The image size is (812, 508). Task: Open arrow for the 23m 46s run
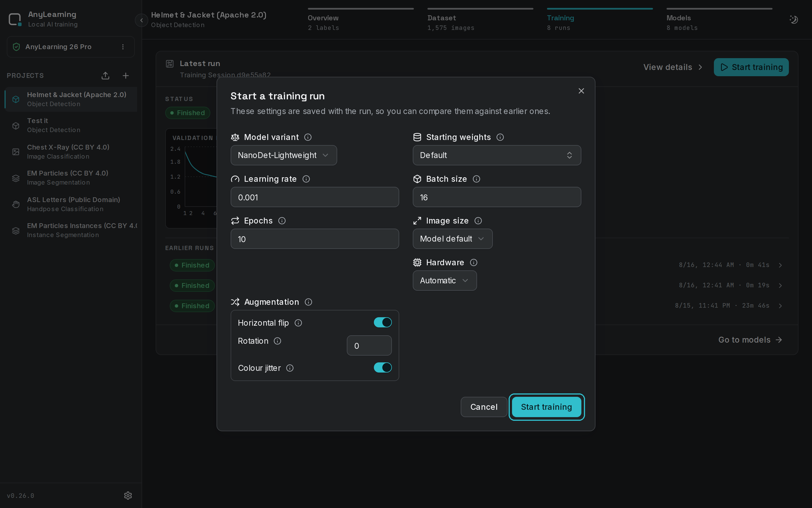click(780, 306)
